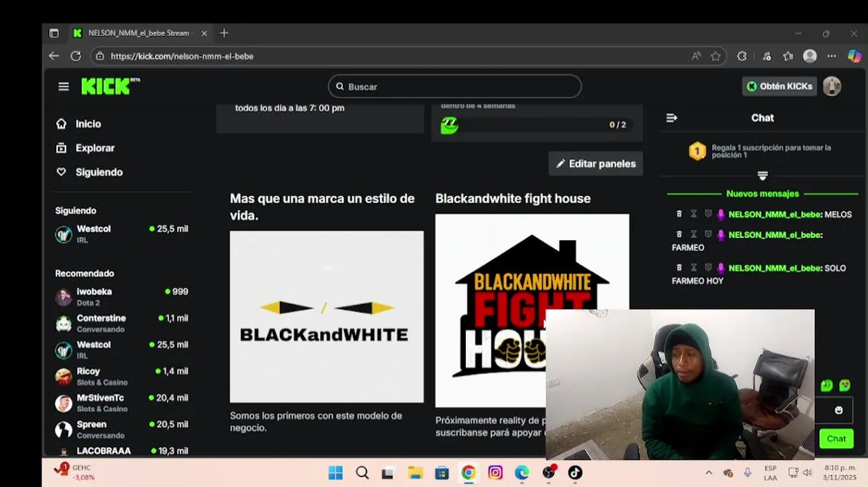Viewport: 868px width, 487px height.
Task: Click NELSON_NMM_el_bebe username on MELOS message
Action: [775, 214]
